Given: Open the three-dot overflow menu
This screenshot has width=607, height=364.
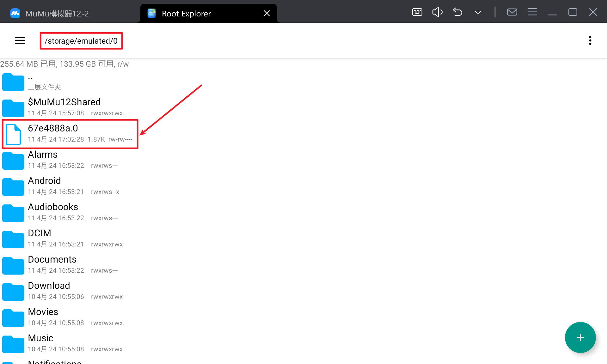Looking at the screenshot, I should click(590, 40).
